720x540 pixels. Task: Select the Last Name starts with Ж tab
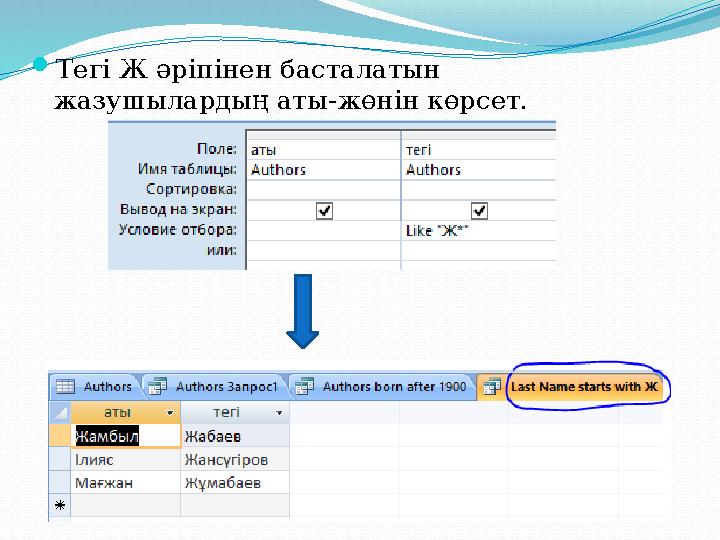click(x=572, y=387)
